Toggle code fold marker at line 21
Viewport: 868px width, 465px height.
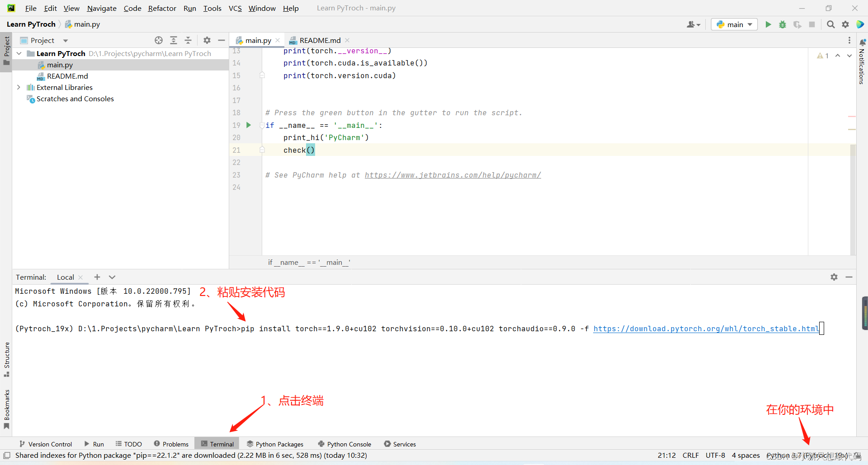(262, 150)
